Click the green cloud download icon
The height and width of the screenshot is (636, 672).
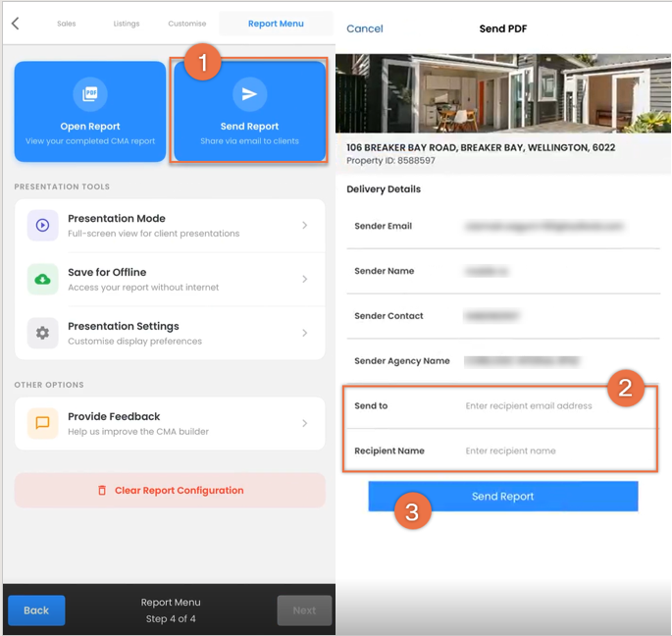coord(42,279)
